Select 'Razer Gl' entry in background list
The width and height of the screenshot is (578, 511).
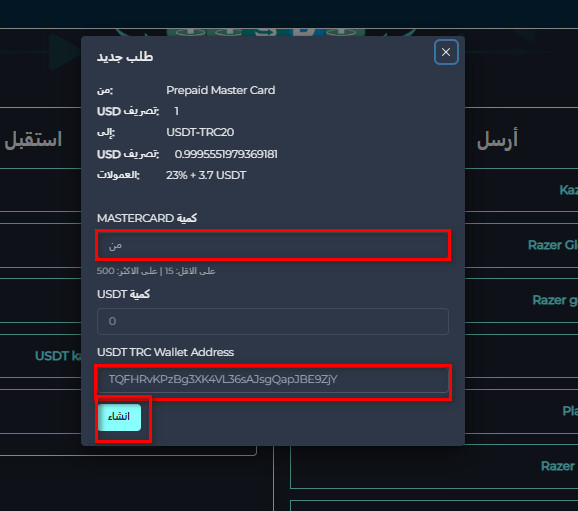(x=553, y=245)
